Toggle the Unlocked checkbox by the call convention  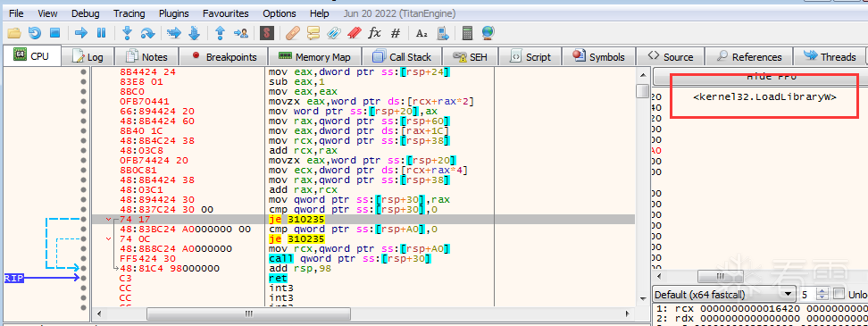tap(839, 294)
